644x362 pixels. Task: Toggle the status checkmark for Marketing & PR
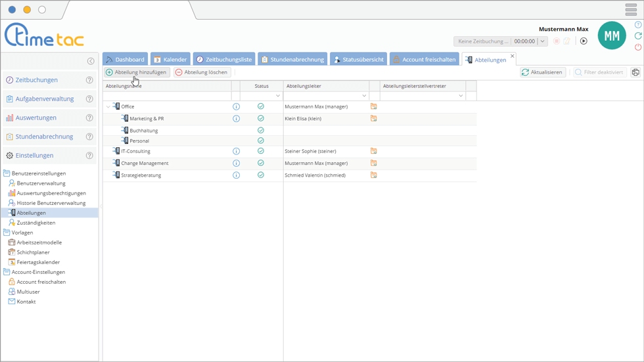pos(261,119)
